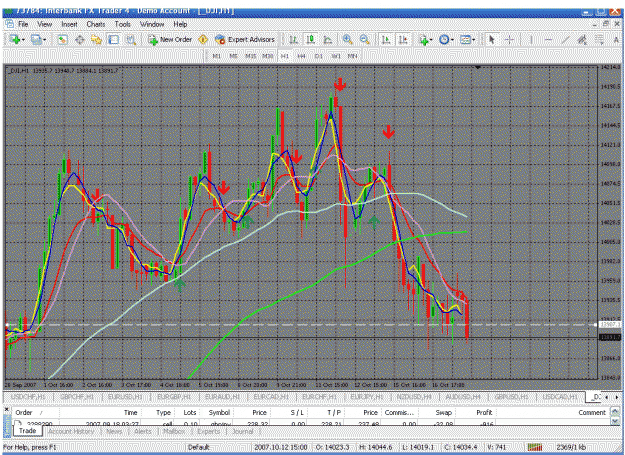Switch chart to M30 timeframe

[267, 56]
